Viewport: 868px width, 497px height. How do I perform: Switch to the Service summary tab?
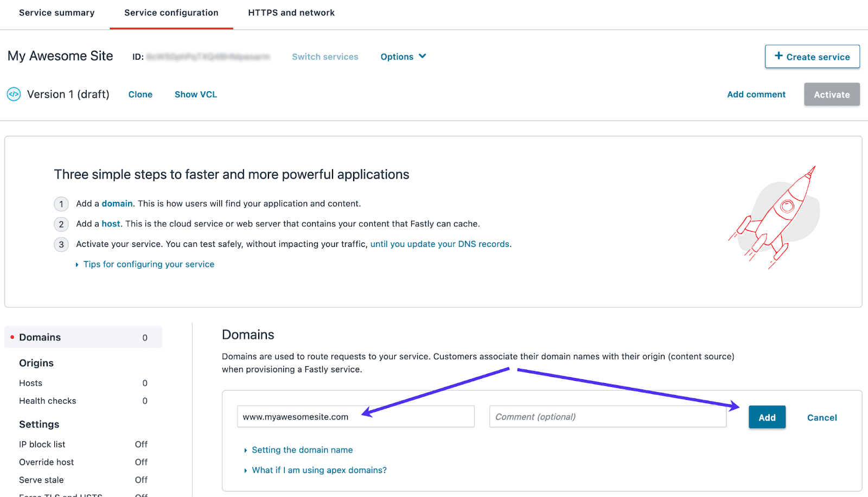pyautogui.click(x=56, y=12)
